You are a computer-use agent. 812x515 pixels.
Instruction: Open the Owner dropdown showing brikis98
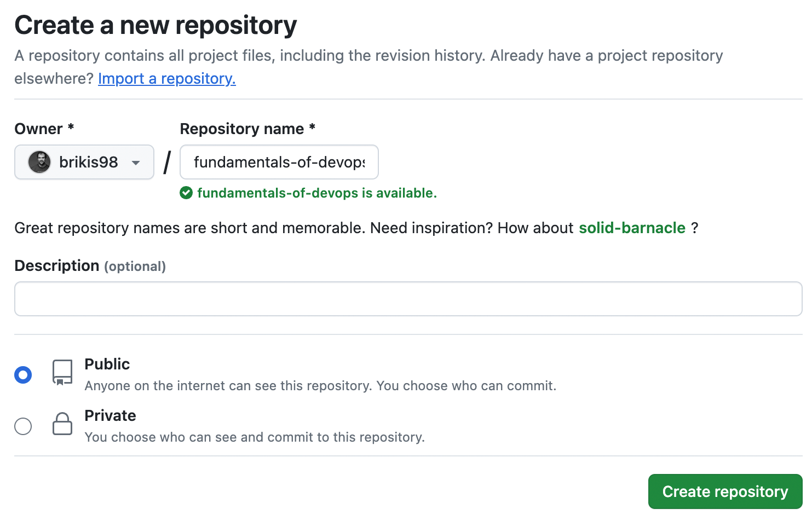click(84, 162)
